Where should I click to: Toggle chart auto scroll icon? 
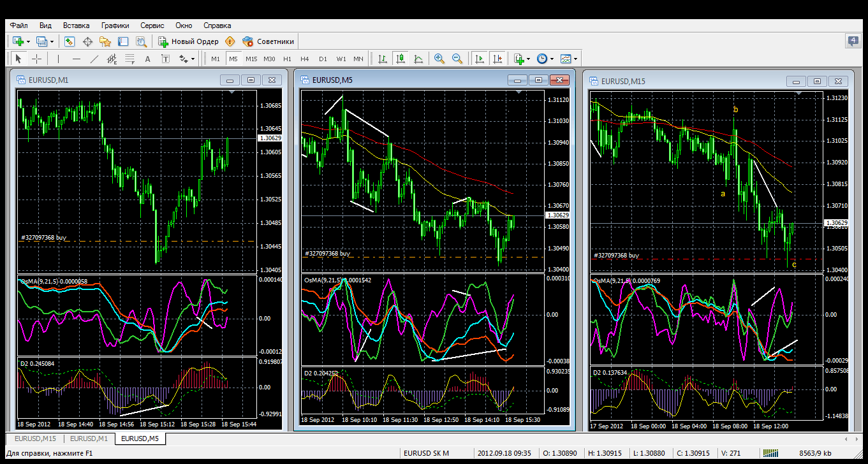click(479, 59)
